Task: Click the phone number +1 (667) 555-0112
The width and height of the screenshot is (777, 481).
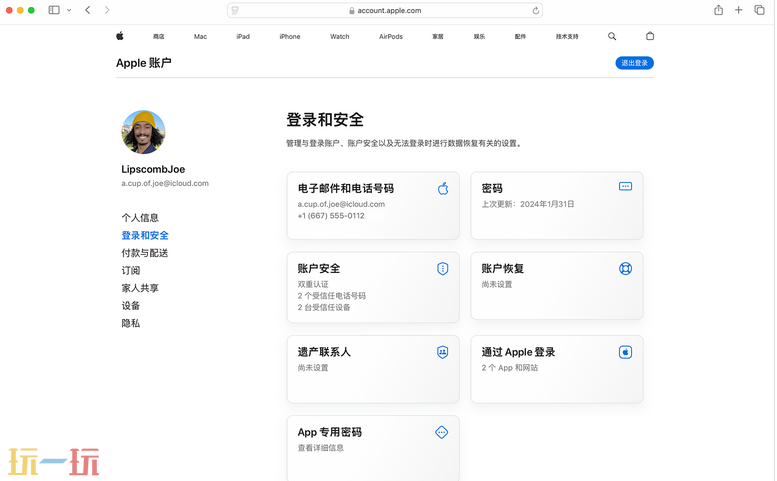Action: [331, 216]
